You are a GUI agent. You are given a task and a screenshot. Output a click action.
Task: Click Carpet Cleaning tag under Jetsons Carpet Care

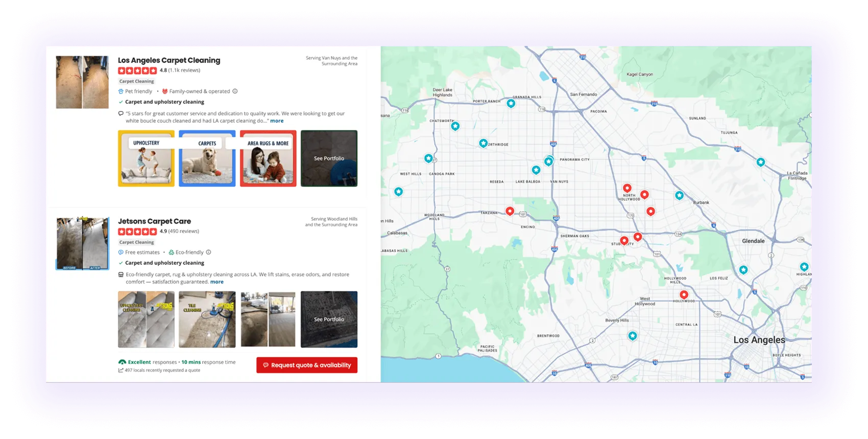[x=136, y=242]
